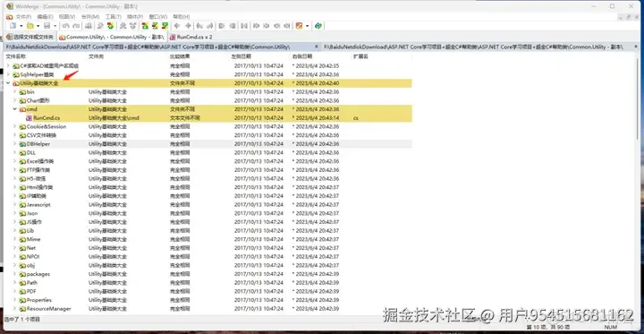Image resolution: width=644 pixels, height=334 pixels.
Task: Open the dropdown arrow beside the orange plugin icon
Action: 307,26
